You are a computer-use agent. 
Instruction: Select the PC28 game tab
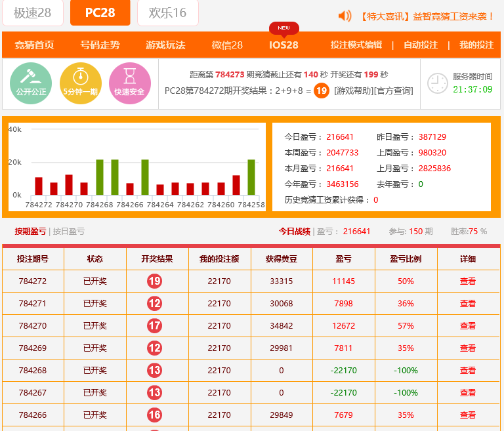pos(100,12)
